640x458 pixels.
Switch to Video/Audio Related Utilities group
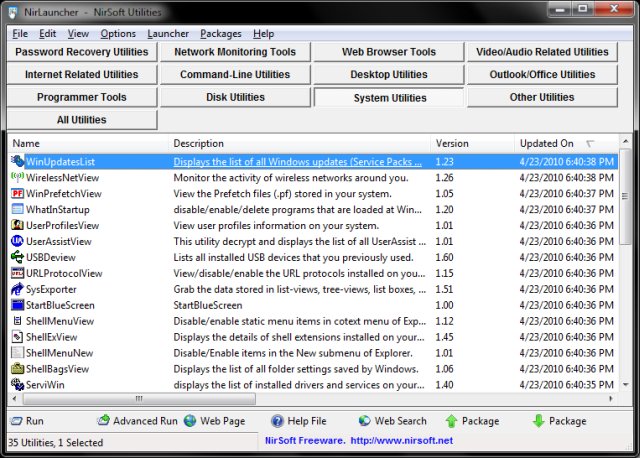(542, 52)
